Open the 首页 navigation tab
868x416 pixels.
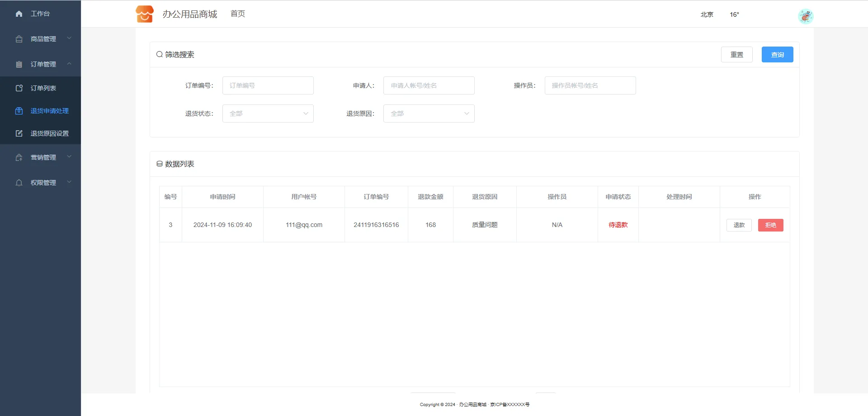tap(237, 14)
